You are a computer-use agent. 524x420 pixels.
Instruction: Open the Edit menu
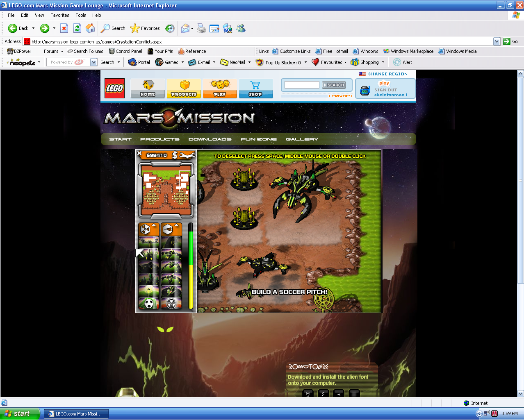pyautogui.click(x=25, y=15)
